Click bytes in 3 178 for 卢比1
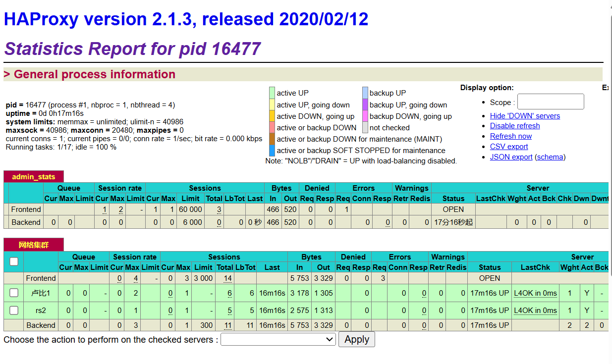 coord(299,293)
